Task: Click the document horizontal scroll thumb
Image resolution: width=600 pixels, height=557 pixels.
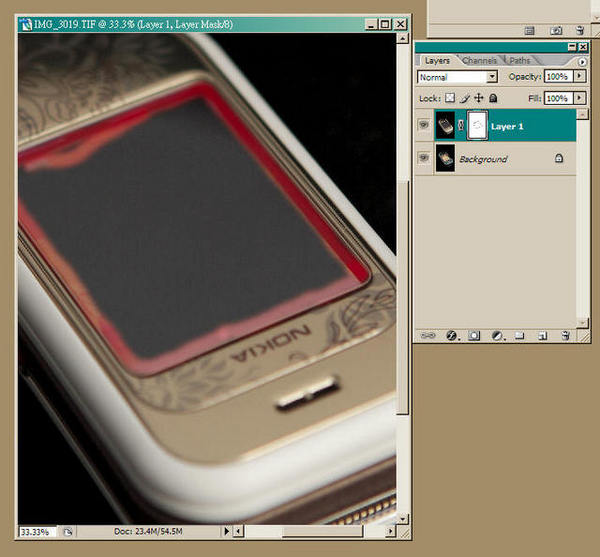Action: click(322, 531)
